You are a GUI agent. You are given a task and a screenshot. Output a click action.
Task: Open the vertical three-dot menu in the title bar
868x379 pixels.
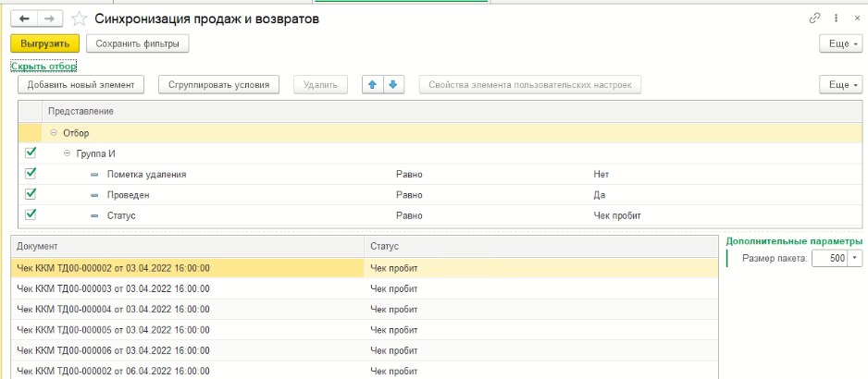tap(836, 18)
